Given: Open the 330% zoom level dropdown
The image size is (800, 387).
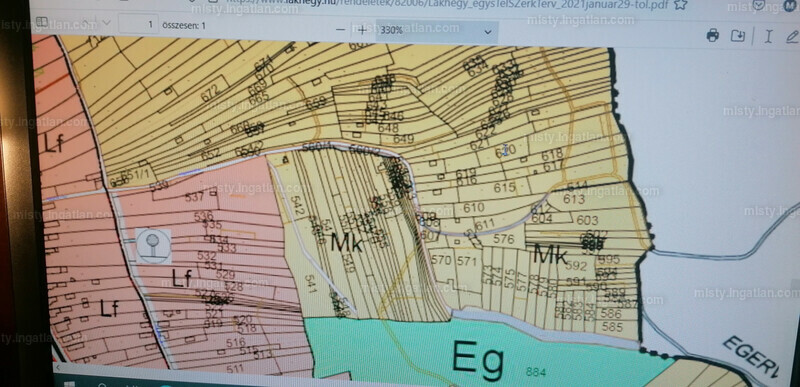Looking at the screenshot, I should click(437, 31).
